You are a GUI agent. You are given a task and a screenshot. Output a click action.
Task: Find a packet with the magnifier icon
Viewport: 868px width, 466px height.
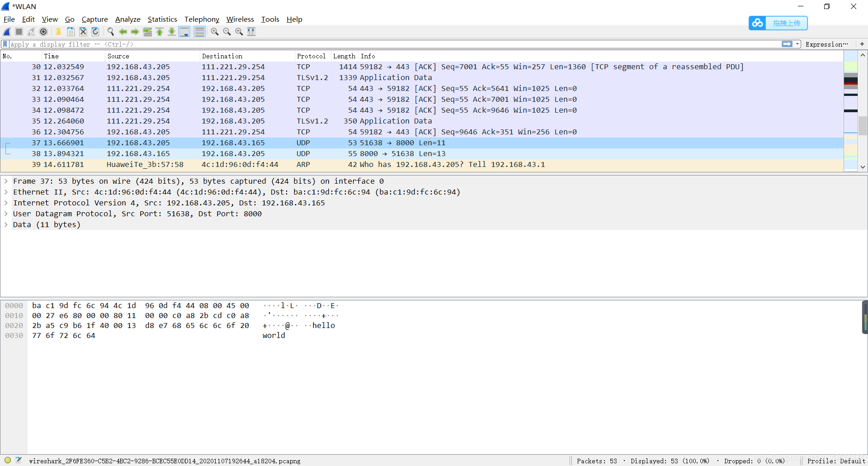(x=110, y=32)
